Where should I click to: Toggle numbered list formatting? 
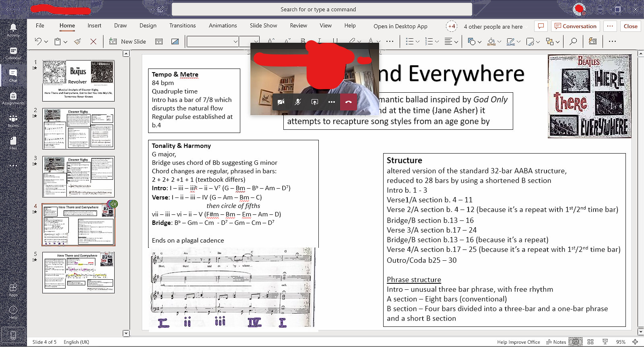(x=429, y=41)
